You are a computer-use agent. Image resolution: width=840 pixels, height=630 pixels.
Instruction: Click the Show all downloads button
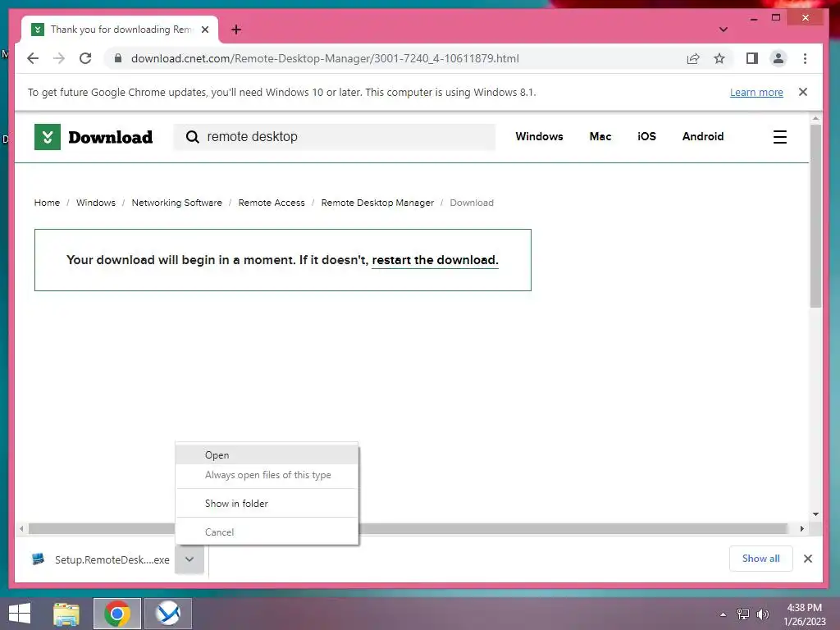(760, 559)
